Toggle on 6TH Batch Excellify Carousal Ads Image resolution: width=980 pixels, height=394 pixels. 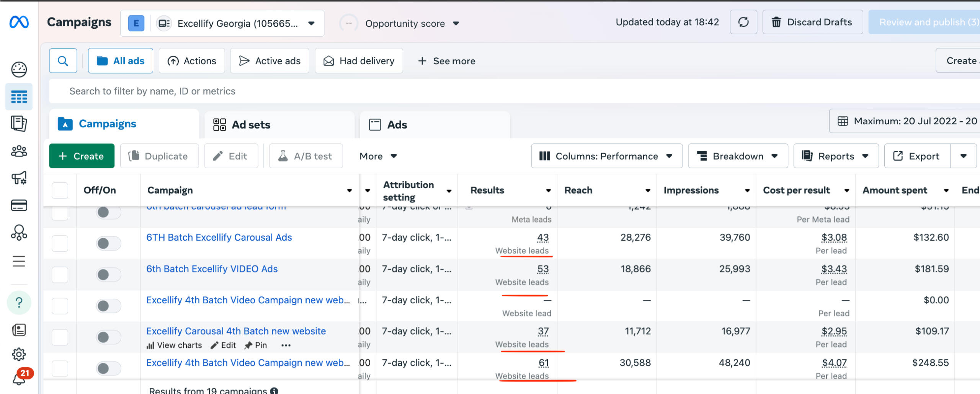point(108,243)
